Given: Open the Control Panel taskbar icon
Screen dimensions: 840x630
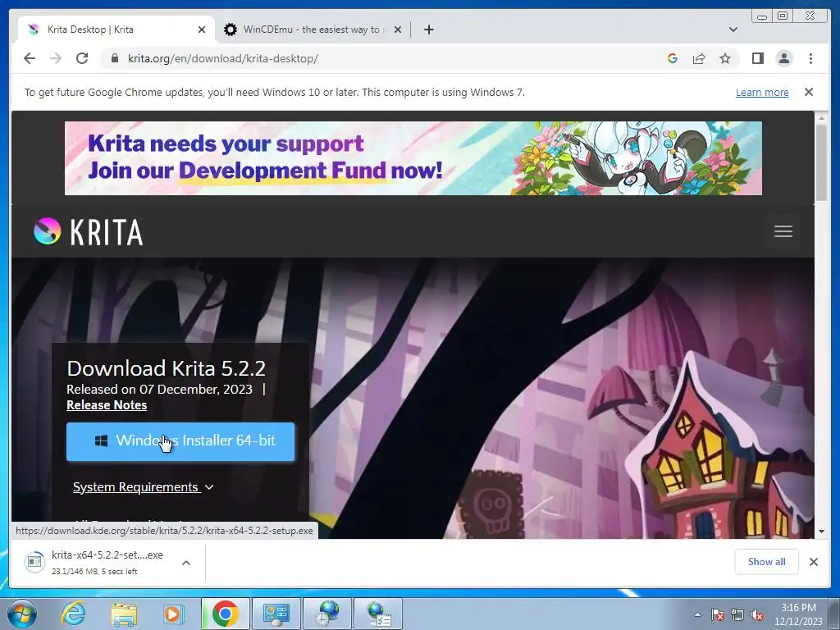Looking at the screenshot, I should [x=276, y=614].
